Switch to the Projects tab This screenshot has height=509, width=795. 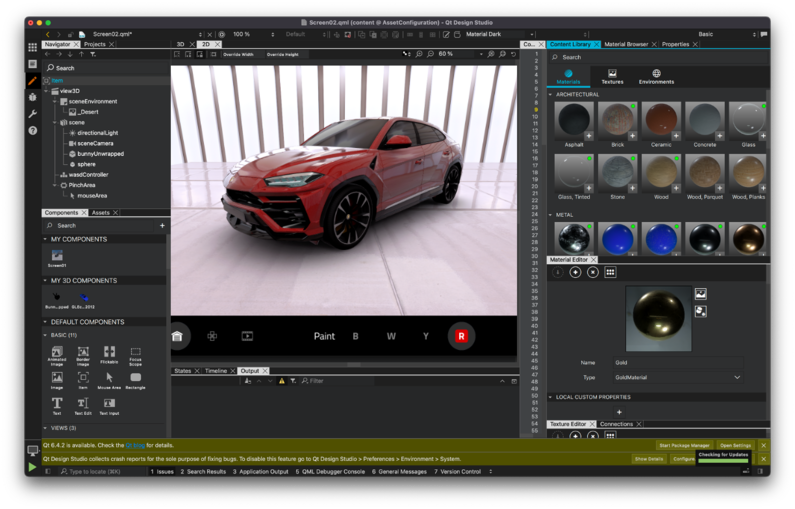tap(95, 45)
